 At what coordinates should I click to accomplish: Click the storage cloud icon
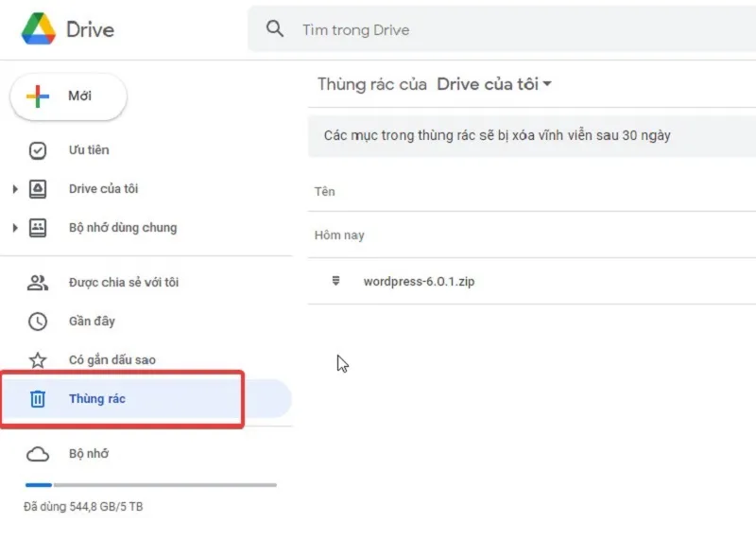click(38, 454)
